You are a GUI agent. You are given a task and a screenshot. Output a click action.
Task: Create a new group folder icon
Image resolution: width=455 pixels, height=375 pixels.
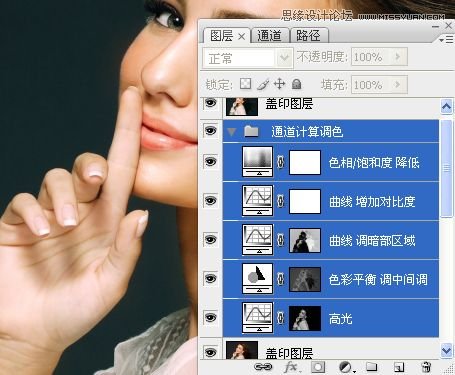(371, 367)
